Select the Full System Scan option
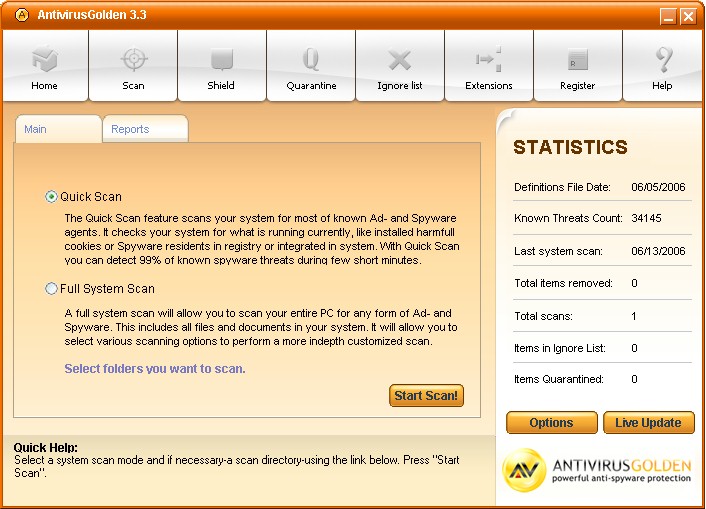 51,288
